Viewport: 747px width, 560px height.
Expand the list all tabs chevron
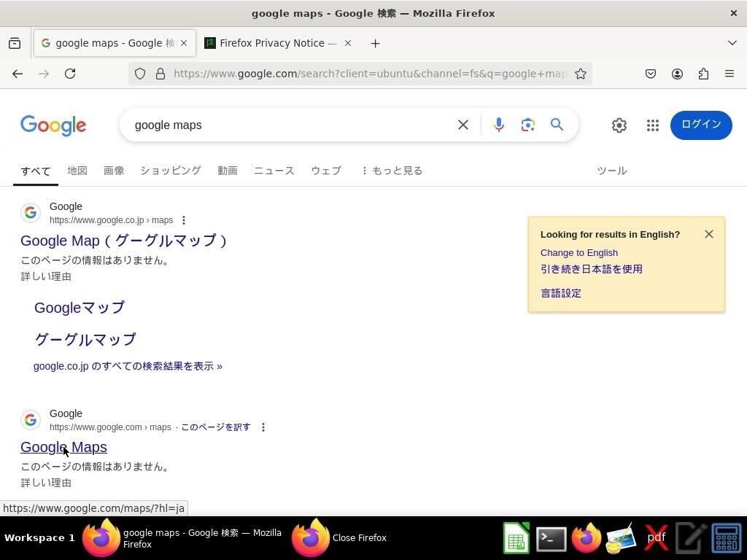coord(732,43)
